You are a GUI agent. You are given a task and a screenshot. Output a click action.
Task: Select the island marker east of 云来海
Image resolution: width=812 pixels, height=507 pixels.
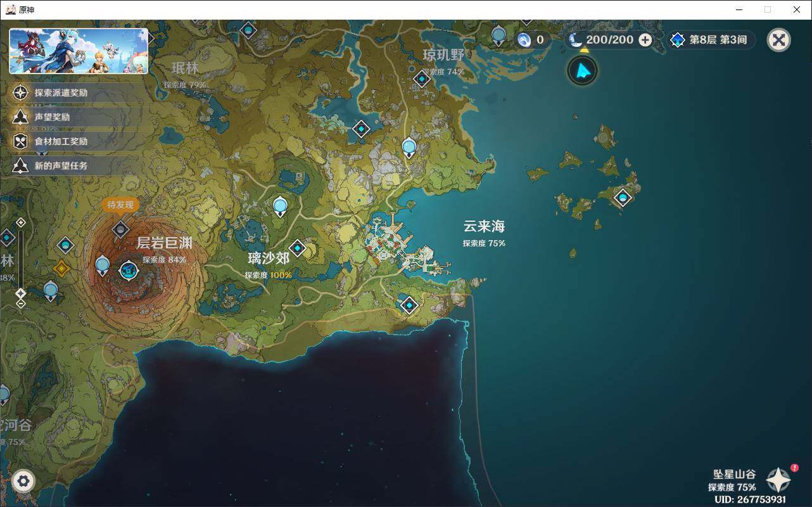click(x=623, y=198)
